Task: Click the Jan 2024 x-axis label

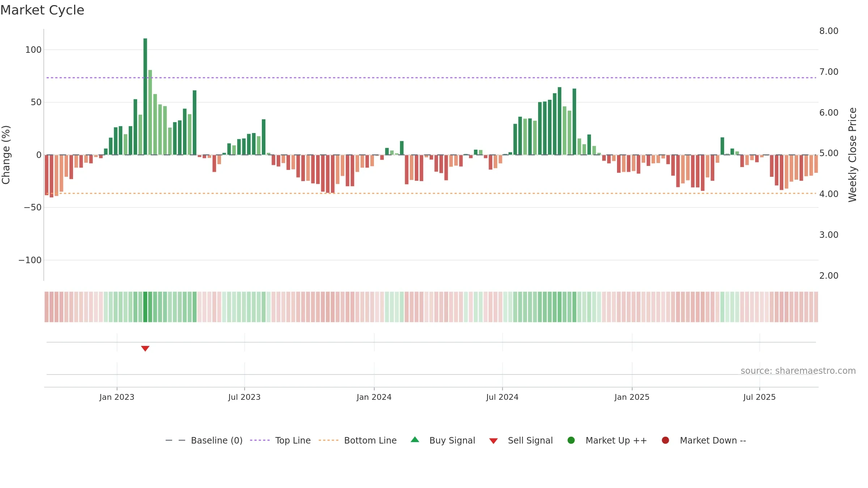Action: pos(374,397)
